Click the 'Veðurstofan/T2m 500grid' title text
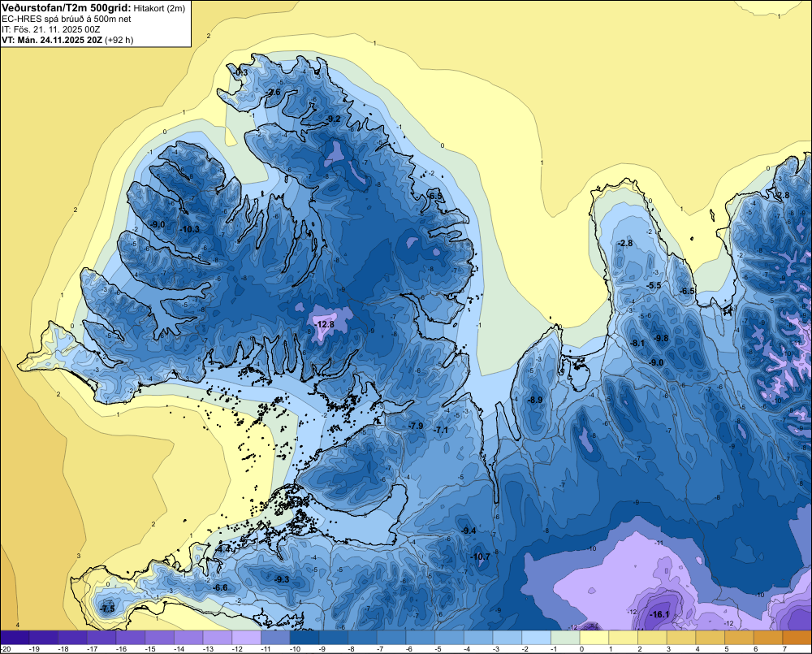Viewport: 812px width, 654px height. (x=67, y=8)
